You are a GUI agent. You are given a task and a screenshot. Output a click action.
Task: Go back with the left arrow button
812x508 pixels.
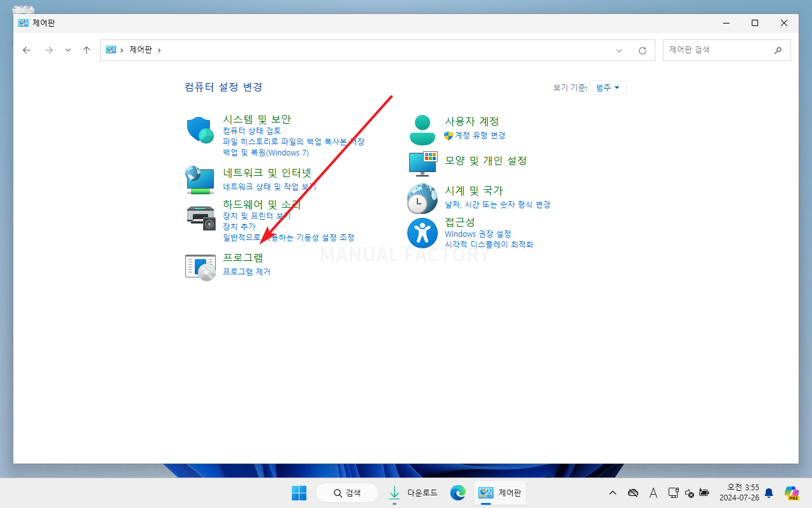coord(27,50)
